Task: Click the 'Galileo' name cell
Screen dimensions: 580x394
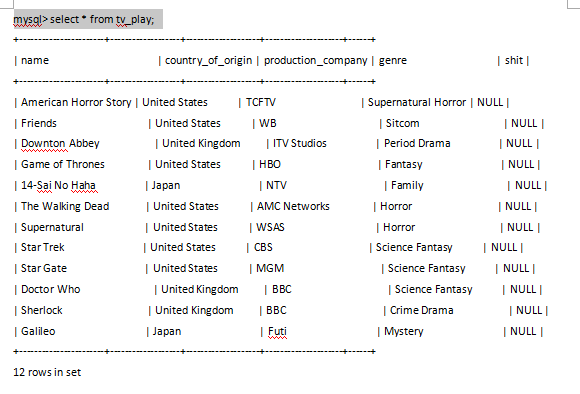Action: pos(38,331)
